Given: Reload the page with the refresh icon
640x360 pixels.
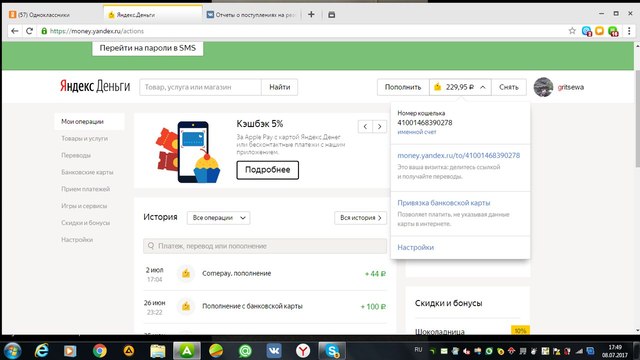Looking at the screenshot, I should click(x=29, y=31).
